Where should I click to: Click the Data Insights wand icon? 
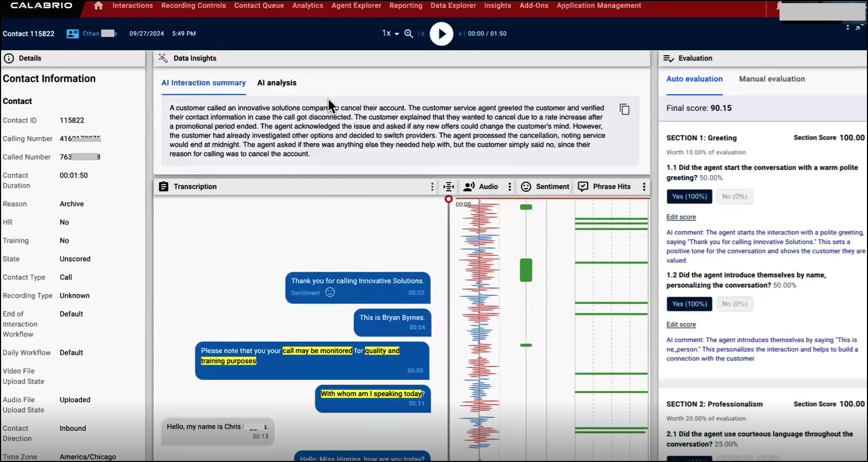[163, 58]
